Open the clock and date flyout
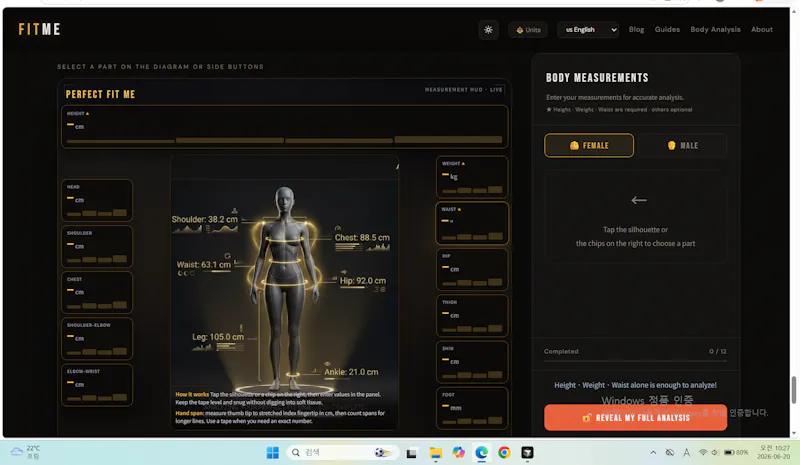 click(774, 452)
